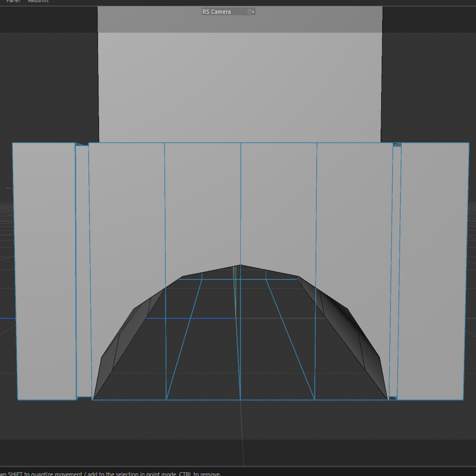Select the narrow strip beside the left pillar
Viewport: 476px width, 476px height.
click(x=82, y=269)
